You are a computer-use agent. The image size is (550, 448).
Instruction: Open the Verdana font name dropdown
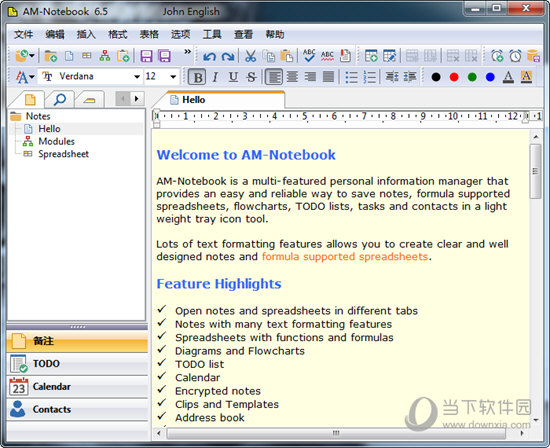[137, 76]
